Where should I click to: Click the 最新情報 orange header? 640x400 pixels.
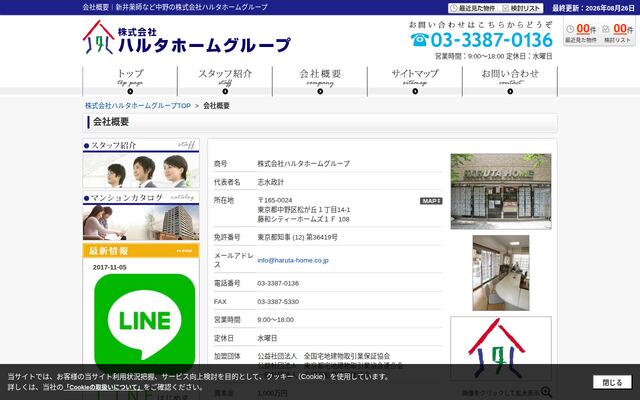[141, 251]
